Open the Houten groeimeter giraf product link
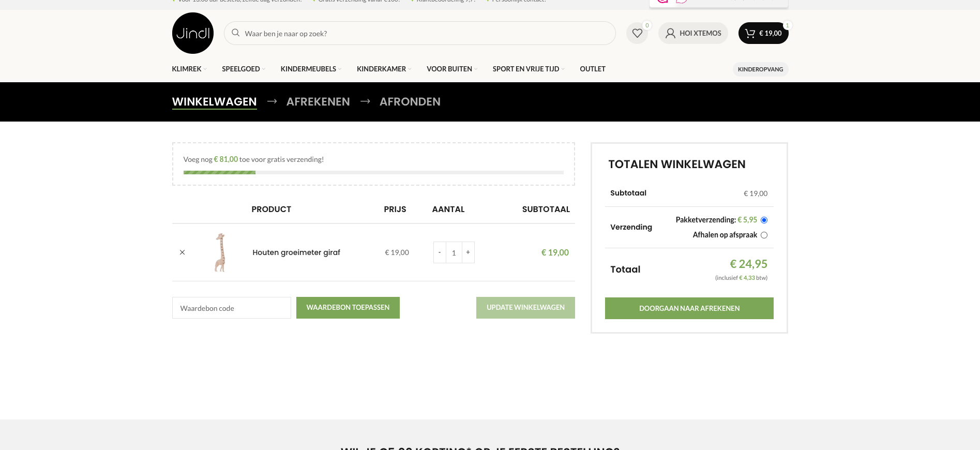The height and width of the screenshot is (450, 980). point(296,252)
